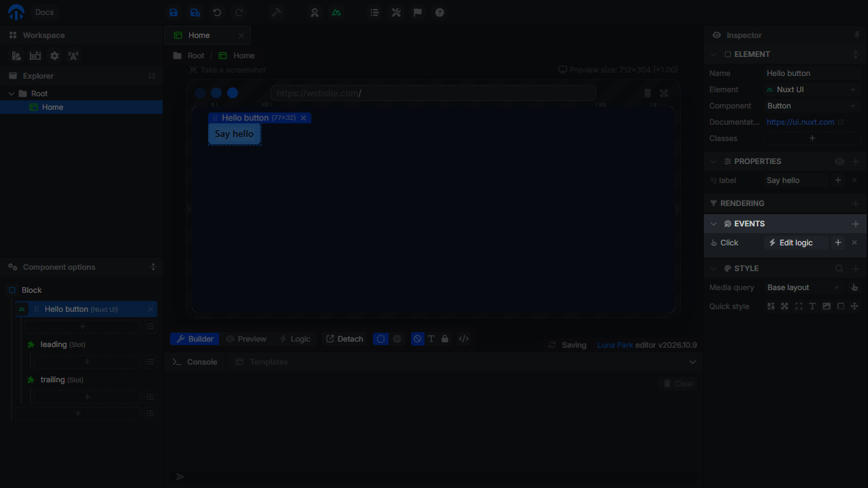Switch to the Logic tab
Screen dimensions: 868x488
click(295, 339)
